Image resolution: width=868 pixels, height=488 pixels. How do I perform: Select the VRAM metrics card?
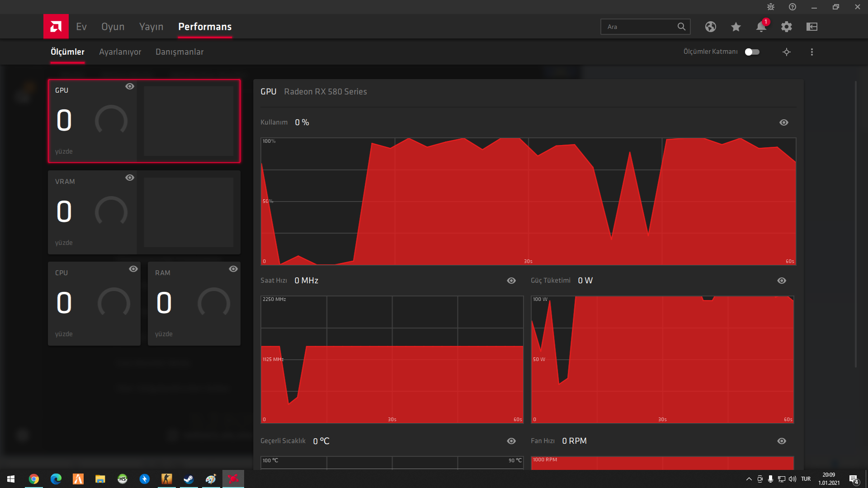[x=144, y=212]
